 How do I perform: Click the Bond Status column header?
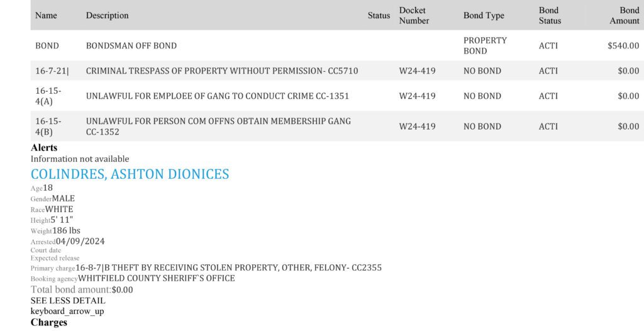coord(550,16)
